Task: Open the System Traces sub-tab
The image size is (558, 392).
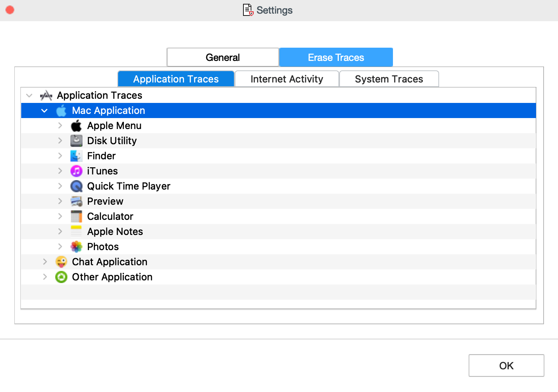Action: point(389,79)
